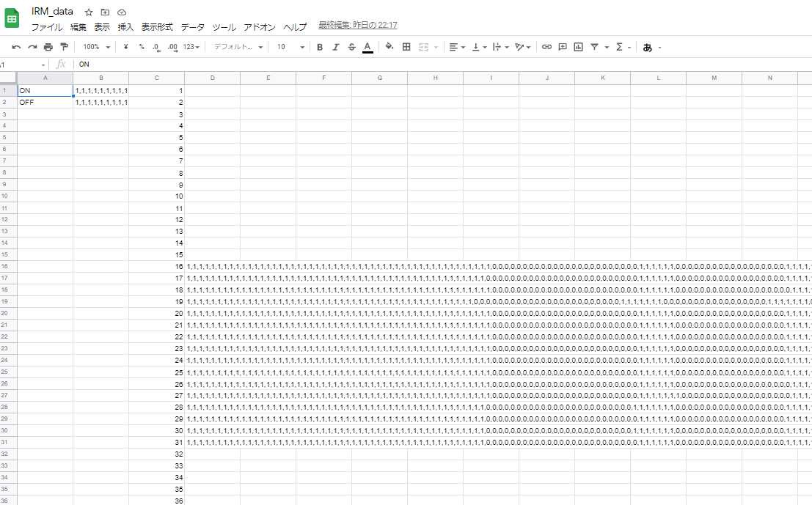The width and height of the screenshot is (812, 505).
Task: Click the insert link icon
Action: 546,47
